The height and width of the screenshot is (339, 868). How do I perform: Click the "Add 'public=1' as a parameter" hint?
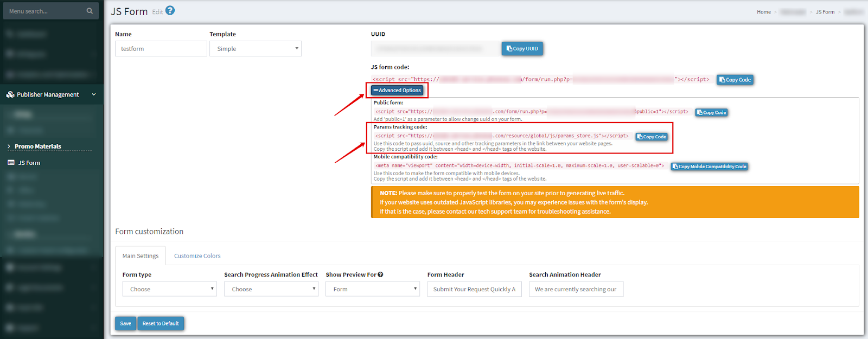click(448, 119)
